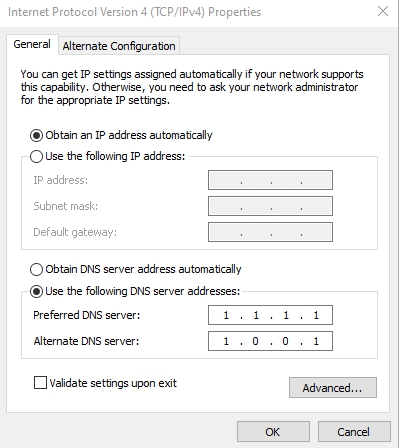399x448 pixels.
Task: Click the third octet of Preferred DNS server
Action: point(286,315)
